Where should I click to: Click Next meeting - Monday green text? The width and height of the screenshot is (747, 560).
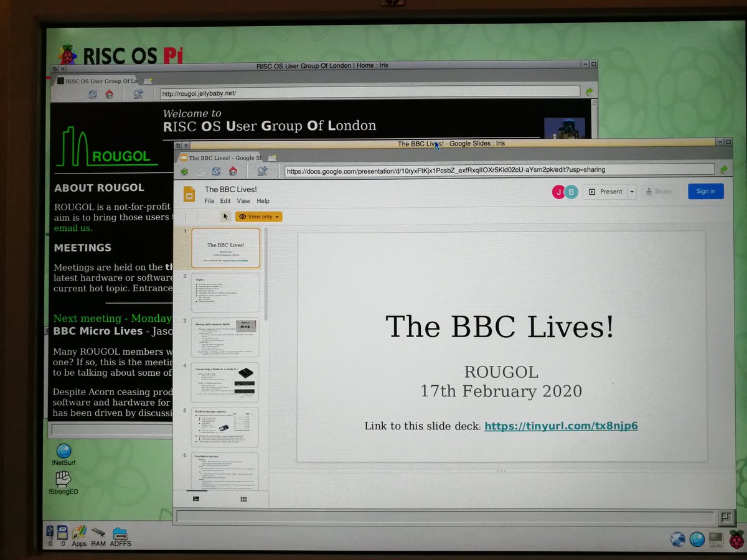pyautogui.click(x=113, y=319)
